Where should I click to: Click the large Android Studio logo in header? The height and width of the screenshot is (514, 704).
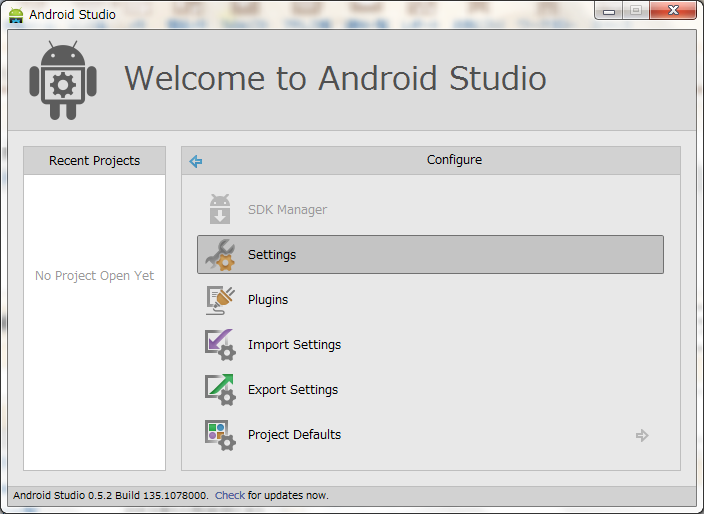tap(63, 80)
